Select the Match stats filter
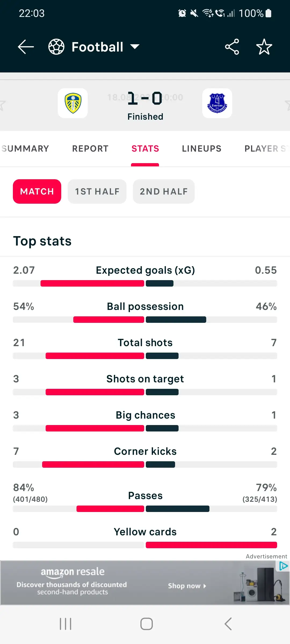Image resolution: width=290 pixels, height=644 pixels. 37,191
